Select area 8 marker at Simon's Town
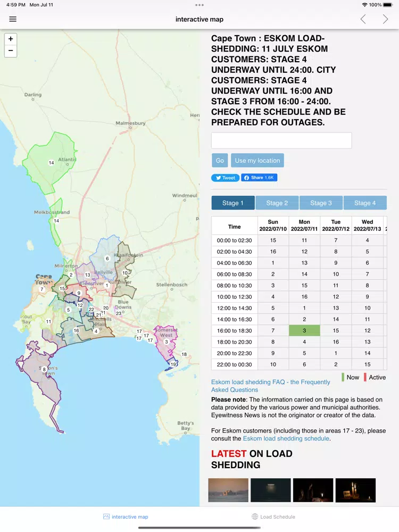 (44, 370)
